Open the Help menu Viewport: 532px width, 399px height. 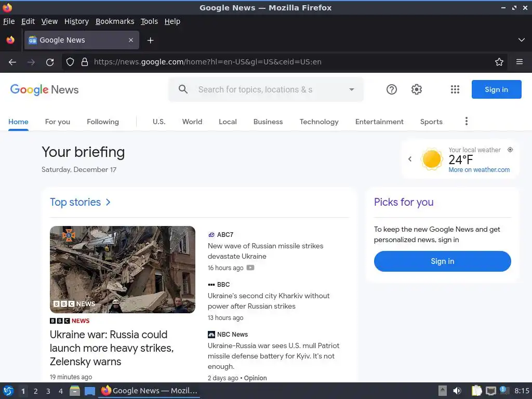coord(172,21)
